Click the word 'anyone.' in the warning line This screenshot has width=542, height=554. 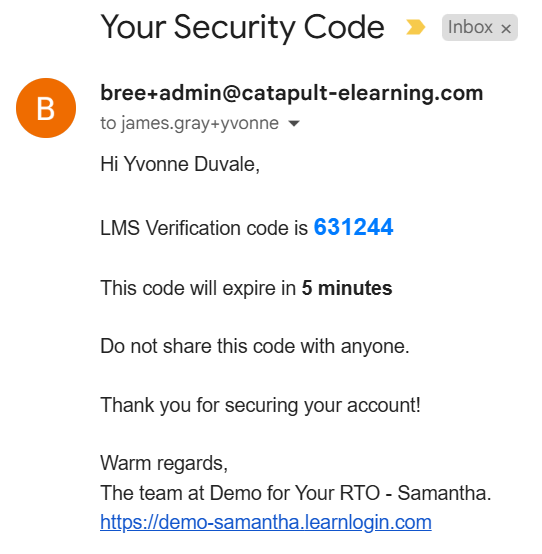tap(375, 346)
